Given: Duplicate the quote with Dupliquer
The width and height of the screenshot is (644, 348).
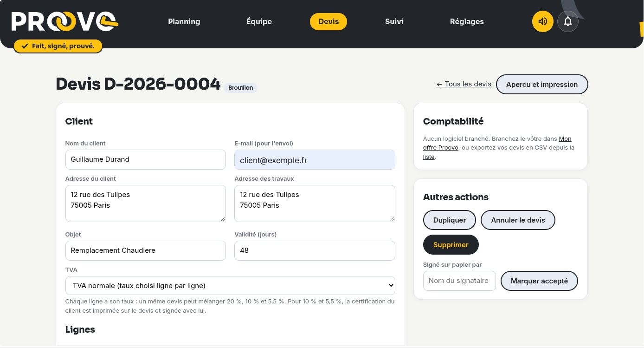Looking at the screenshot, I should pyautogui.click(x=450, y=220).
